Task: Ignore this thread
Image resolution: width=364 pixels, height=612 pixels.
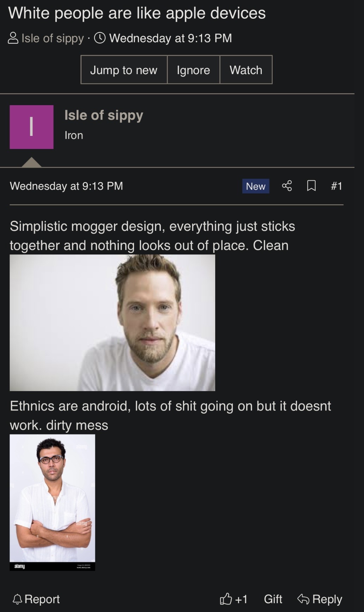Action: pos(193,70)
